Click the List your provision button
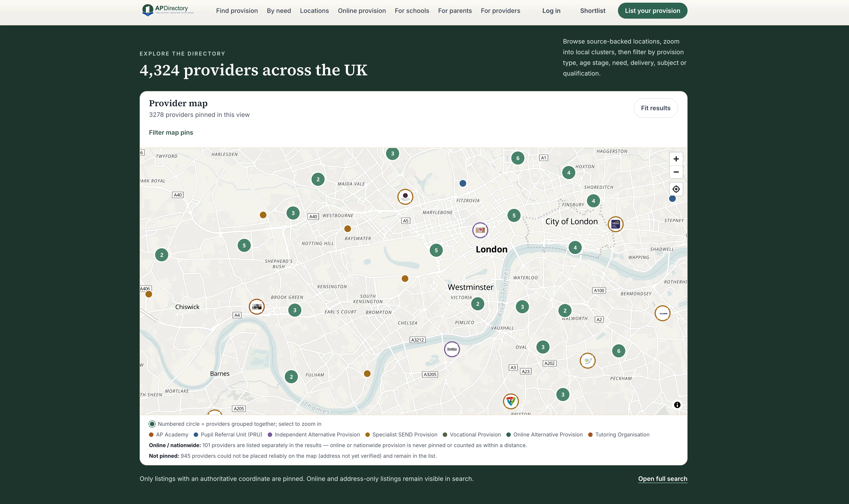The image size is (849, 504). click(652, 10)
